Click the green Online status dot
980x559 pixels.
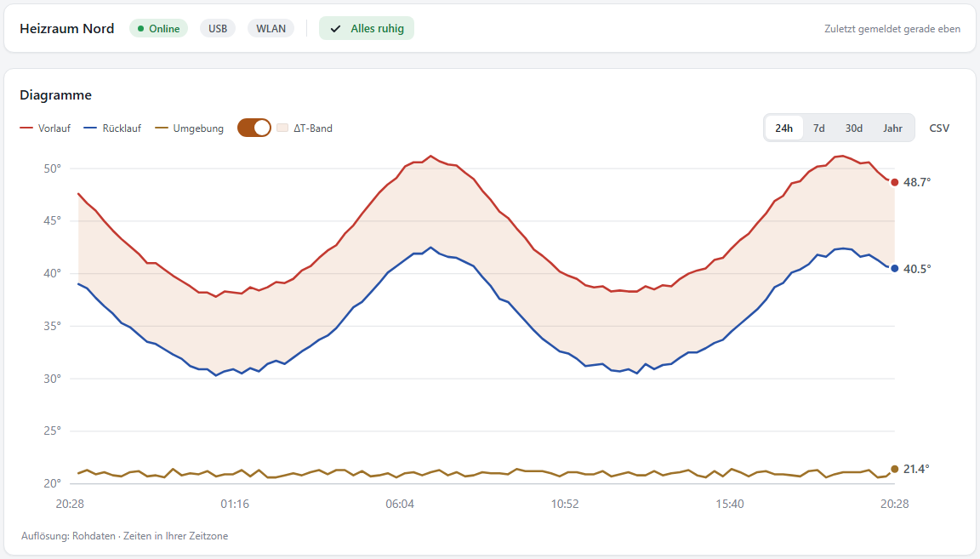[140, 29]
